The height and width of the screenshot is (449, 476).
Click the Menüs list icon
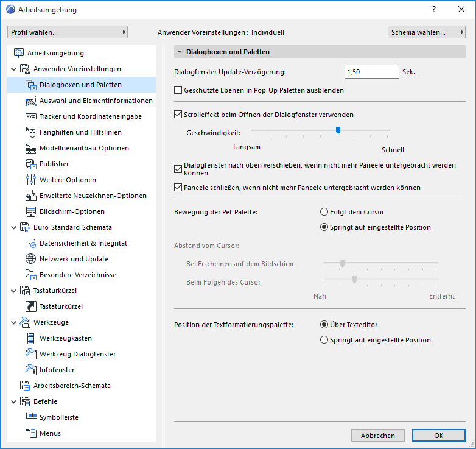(x=31, y=433)
